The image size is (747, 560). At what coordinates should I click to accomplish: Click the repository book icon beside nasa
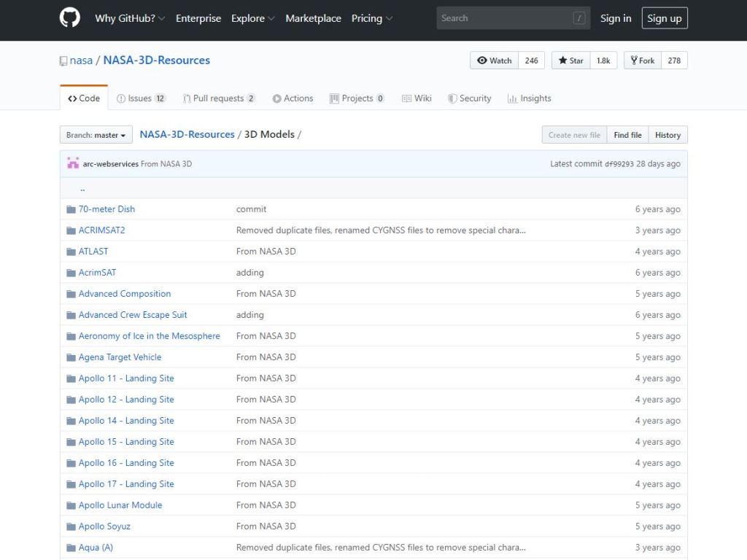pyautogui.click(x=63, y=61)
